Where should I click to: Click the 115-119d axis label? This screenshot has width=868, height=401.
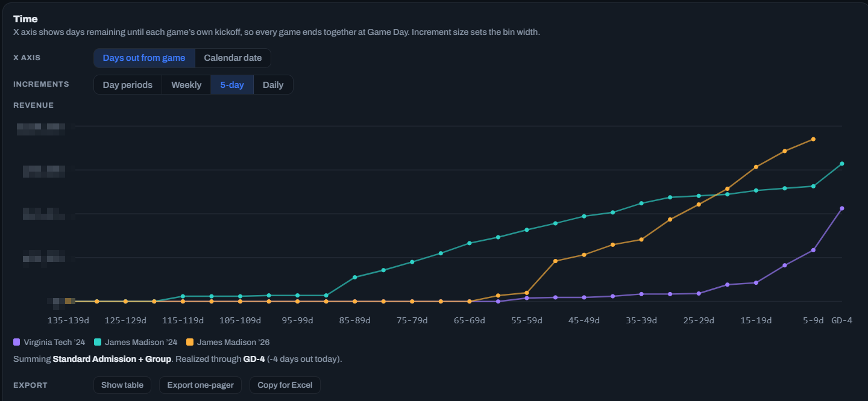point(183,320)
